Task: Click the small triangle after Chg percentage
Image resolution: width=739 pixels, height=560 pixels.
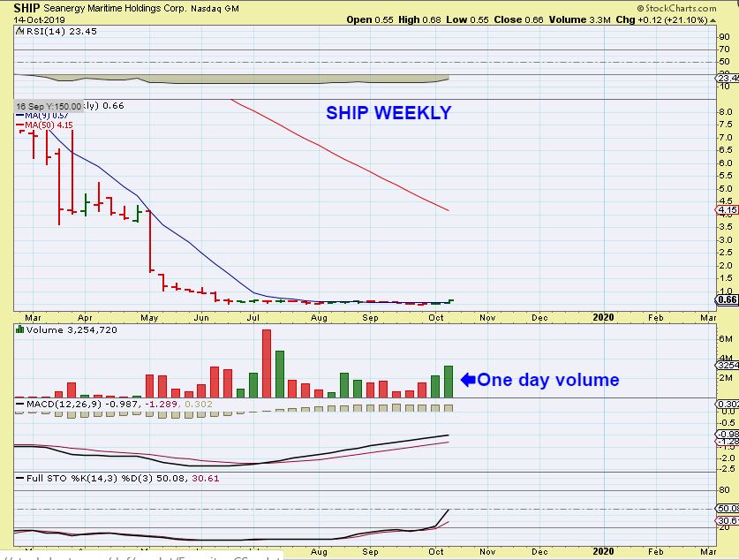Action: click(713, 20)
